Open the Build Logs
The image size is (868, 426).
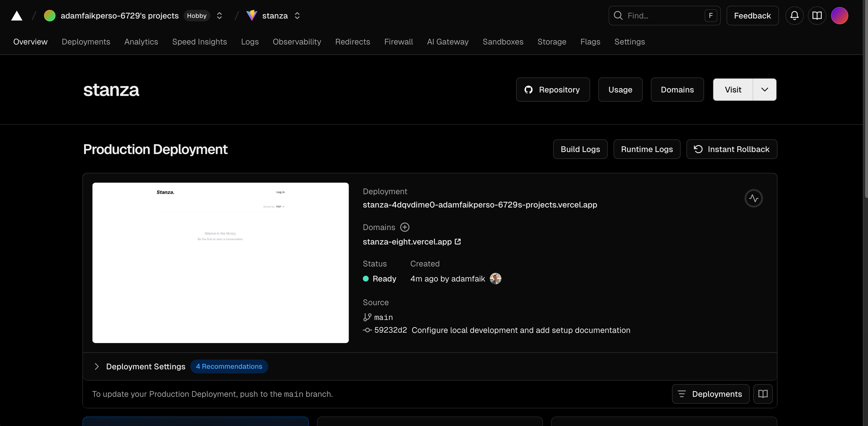[x=580, y=149]
